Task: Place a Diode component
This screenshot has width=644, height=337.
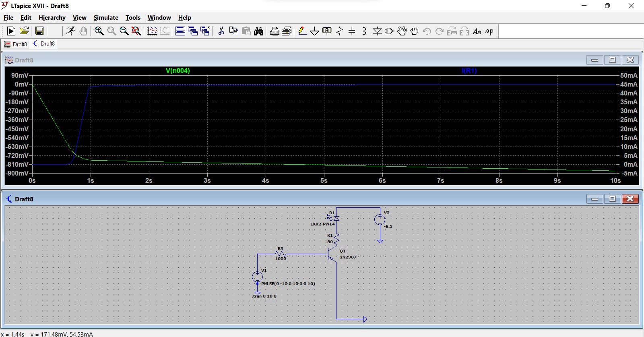Action: pyautogui.click(x=377, y=31)
